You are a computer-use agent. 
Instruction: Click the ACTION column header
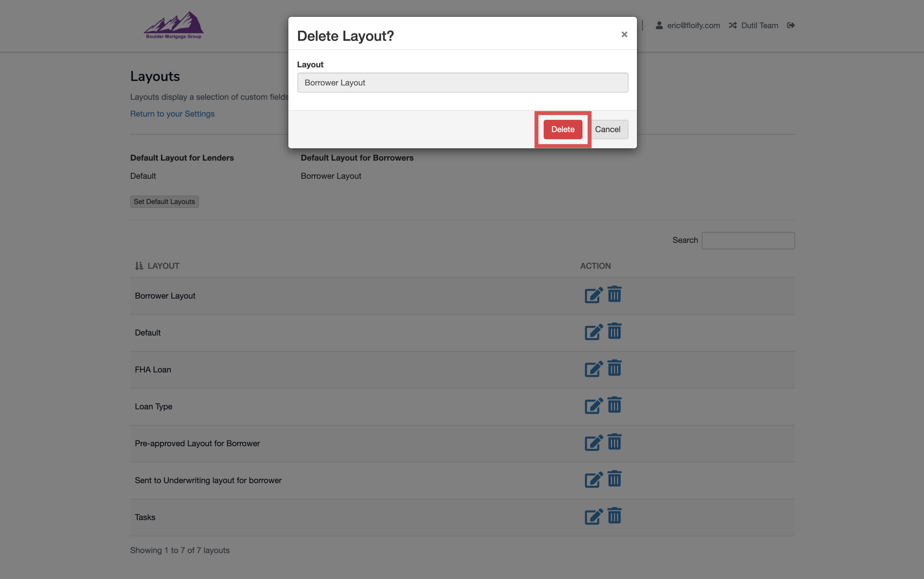pyautogui.click(x=595, y=266)
